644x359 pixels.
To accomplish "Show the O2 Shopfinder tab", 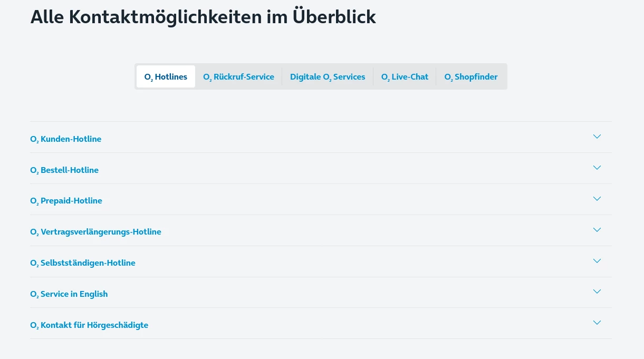I will coord(471,77).
